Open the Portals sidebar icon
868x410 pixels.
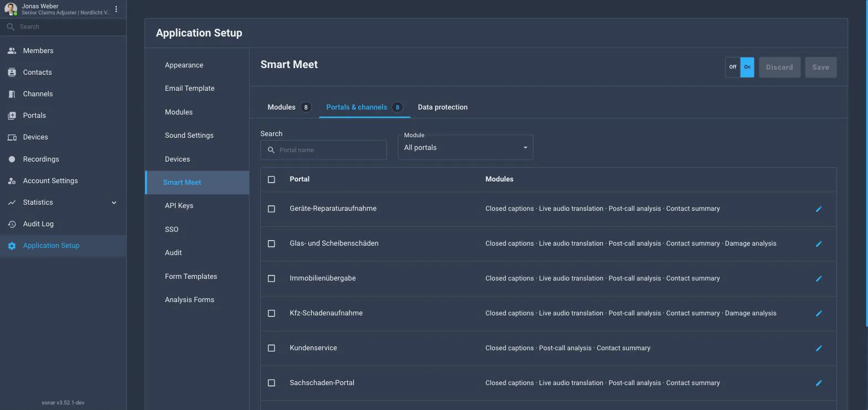[x=12, y=116]
